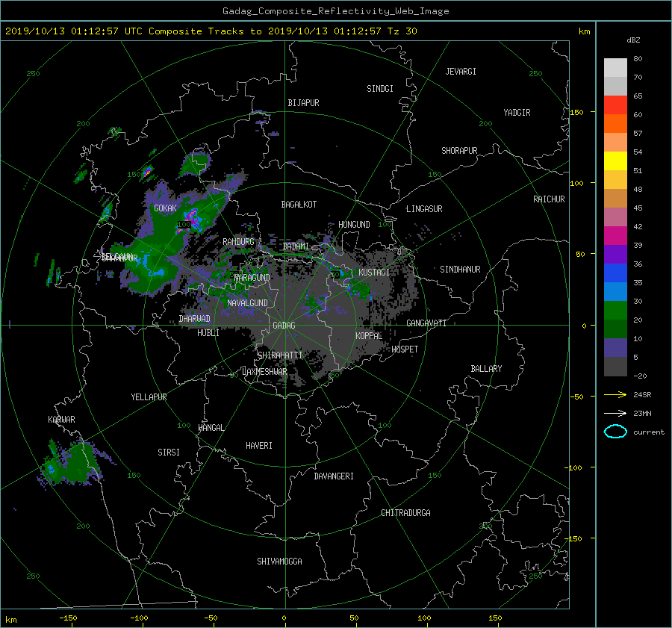Screen dimensions: 672x628
Task: Click the HOSPET city label
Action: point(405,349)
